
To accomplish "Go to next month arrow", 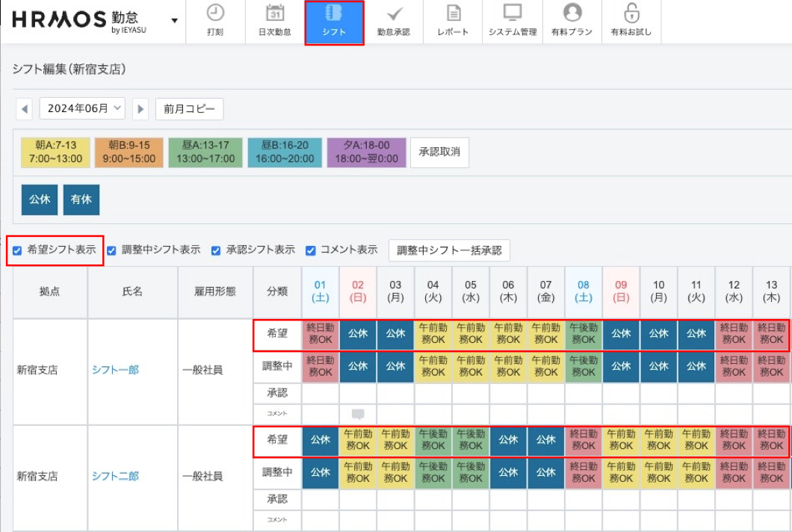I will [140, 109].
